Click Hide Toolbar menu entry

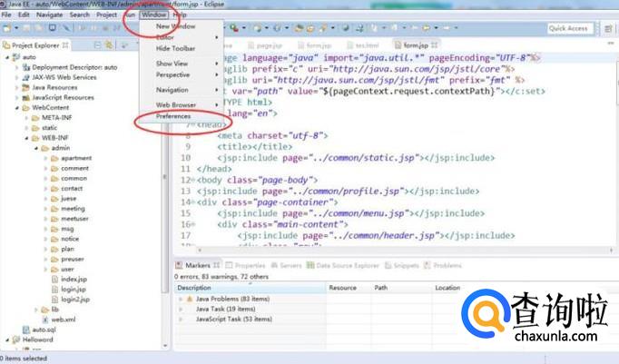[x=175, y=48]
